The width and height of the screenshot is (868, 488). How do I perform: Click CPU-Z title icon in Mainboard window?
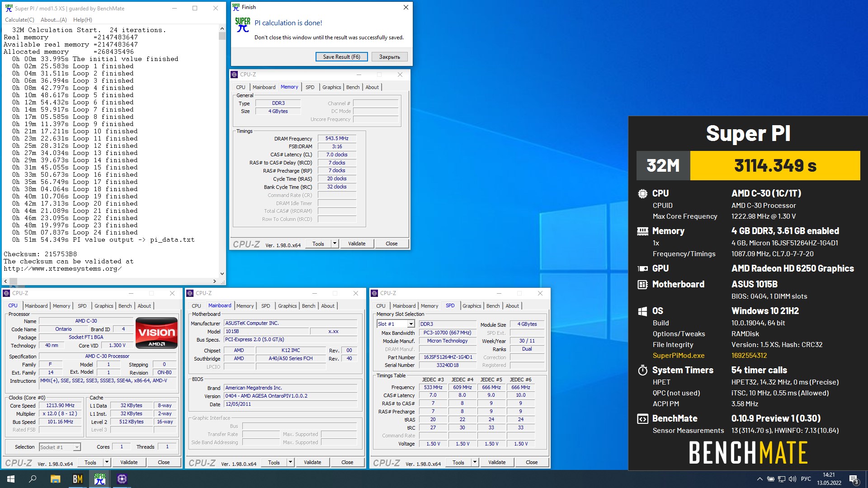(x=190, y=293)
